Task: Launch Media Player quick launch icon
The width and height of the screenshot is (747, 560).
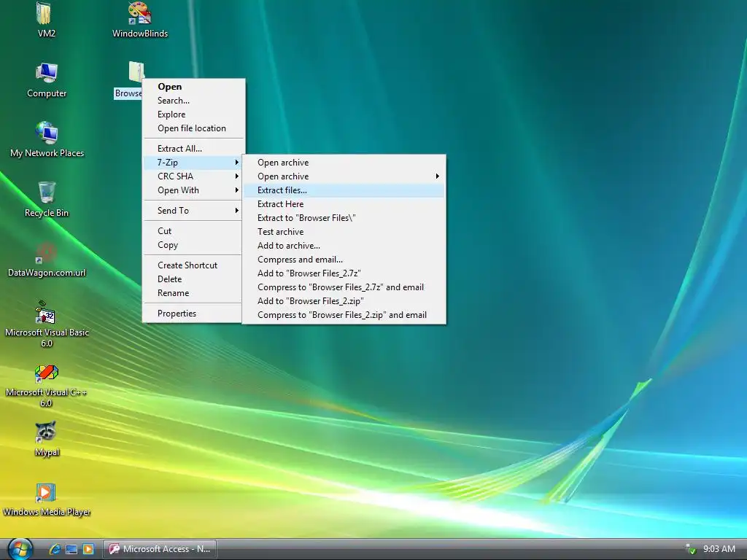Action: (x=88, y=549)
